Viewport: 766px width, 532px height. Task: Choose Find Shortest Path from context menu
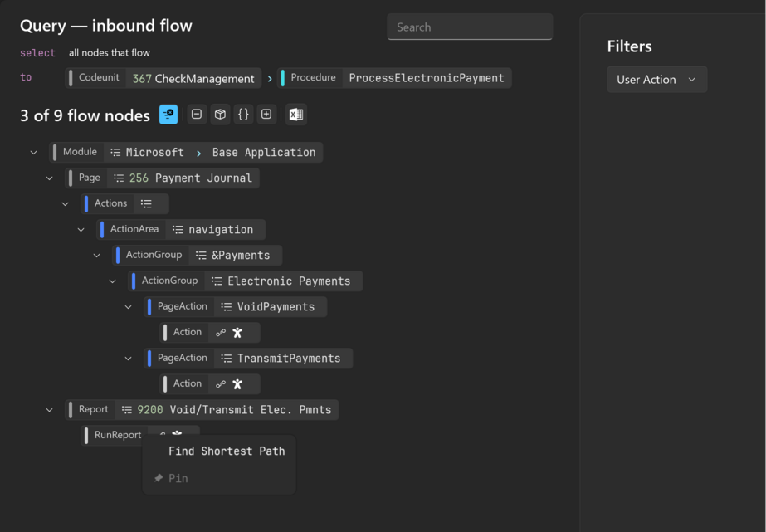227,451
